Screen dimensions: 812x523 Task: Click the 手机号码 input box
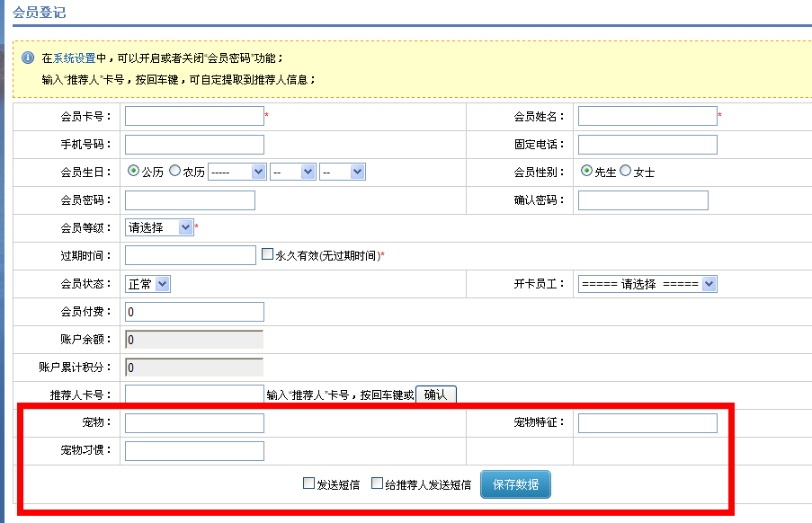[194, 145]
